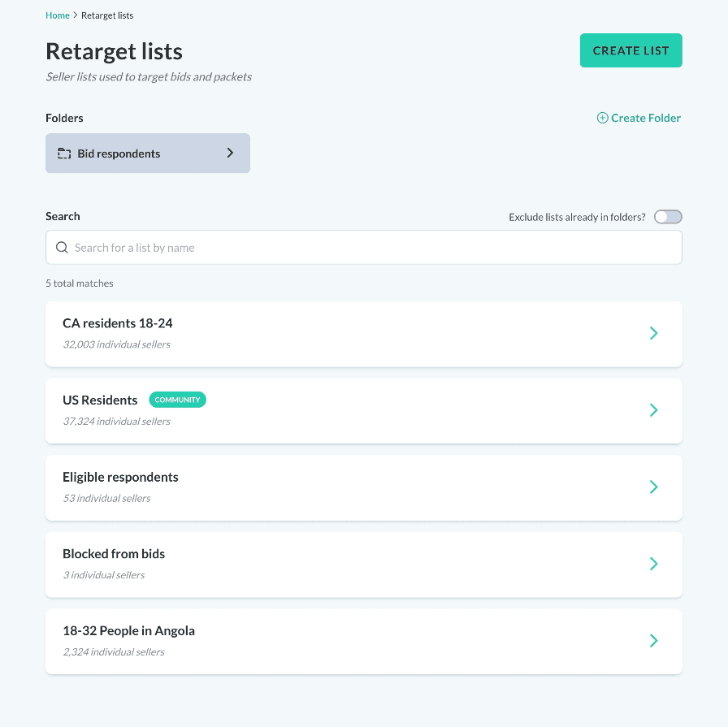Open Eligible respondents chevron arrow

(x=653, y=487)
